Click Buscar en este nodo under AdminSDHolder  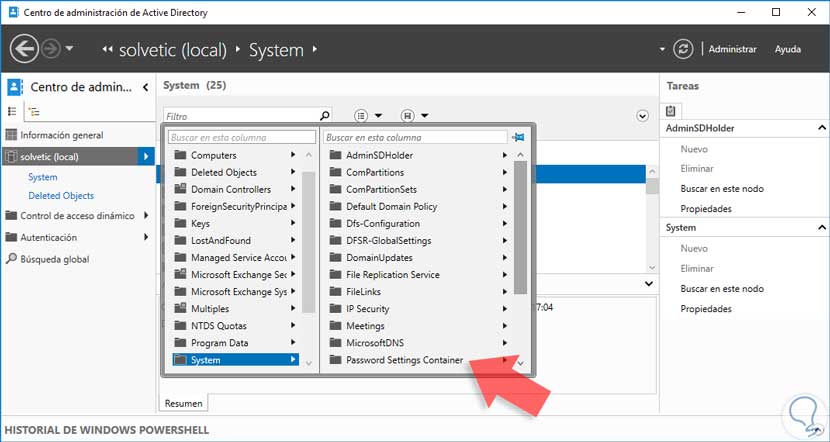[722, 188]
